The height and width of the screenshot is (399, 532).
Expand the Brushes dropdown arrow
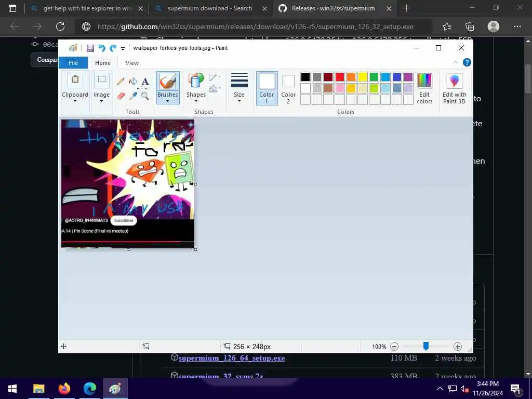click(x=168, y=101)
